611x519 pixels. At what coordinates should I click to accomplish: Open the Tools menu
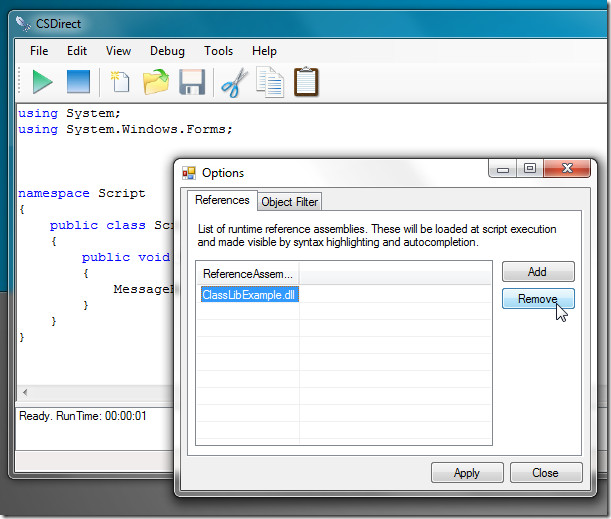[x=219, y=51]
